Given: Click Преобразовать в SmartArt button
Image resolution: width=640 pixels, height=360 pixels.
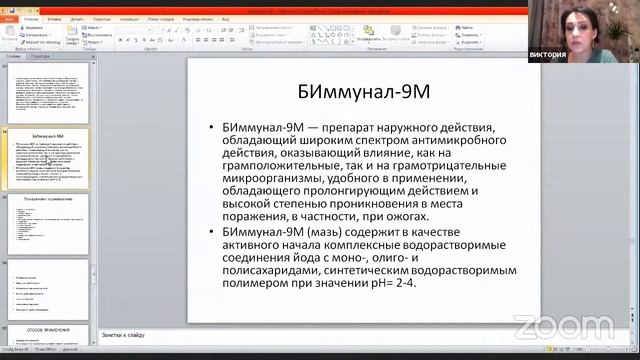Looking at the screenshot, I should (277, 42).
